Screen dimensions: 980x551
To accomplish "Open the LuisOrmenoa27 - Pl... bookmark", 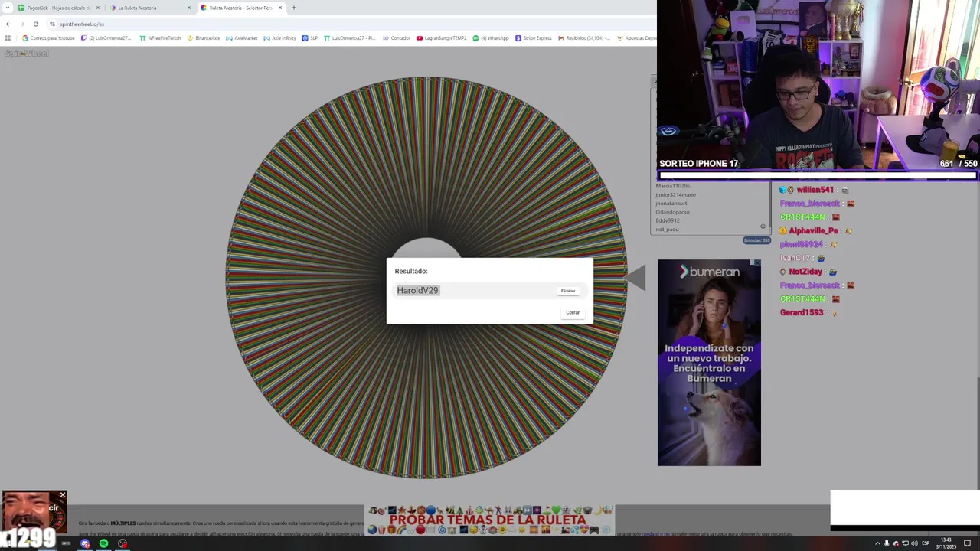I will 350,38.
